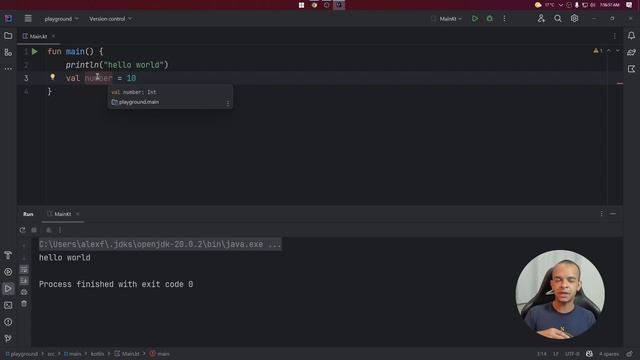This screenshot has width=640, height=360.
Task: Open the weather widget in system tray
Action: 544,5
